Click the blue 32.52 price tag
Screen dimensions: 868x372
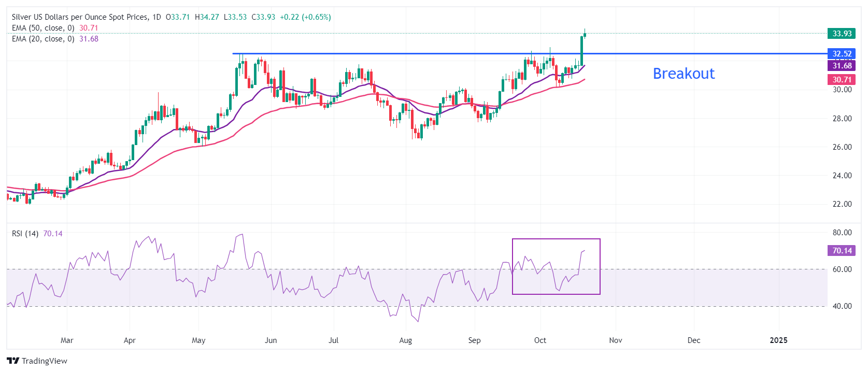pos(842,54)
